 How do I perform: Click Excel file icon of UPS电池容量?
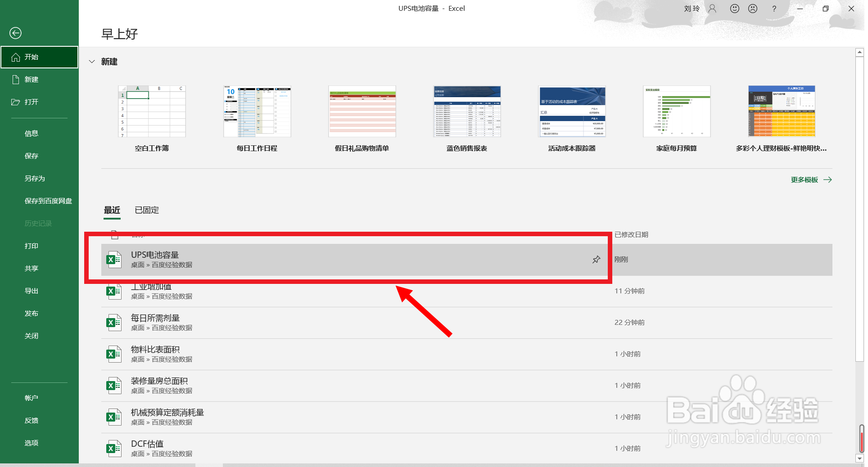114,260
